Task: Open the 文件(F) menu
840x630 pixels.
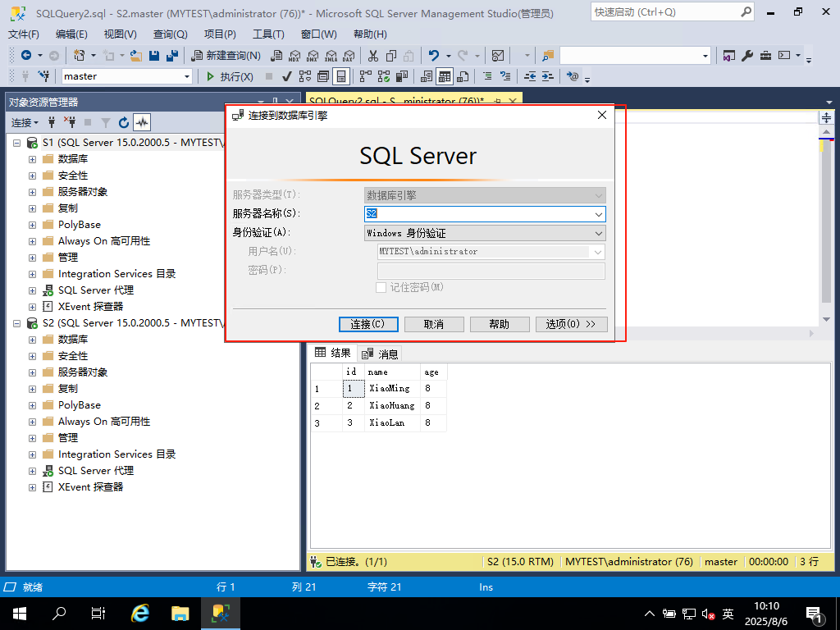Action: (24, 34)
